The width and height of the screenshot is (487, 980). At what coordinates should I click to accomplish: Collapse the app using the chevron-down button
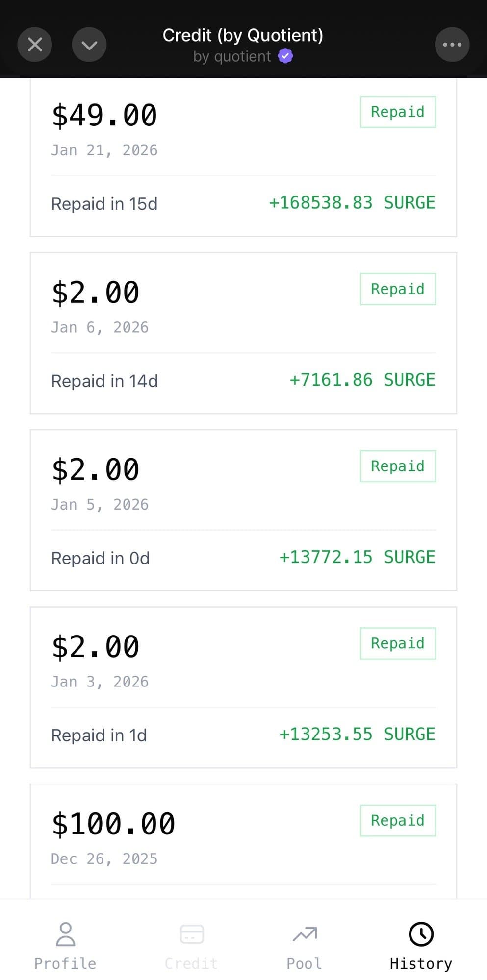click(x=89, y=45)
